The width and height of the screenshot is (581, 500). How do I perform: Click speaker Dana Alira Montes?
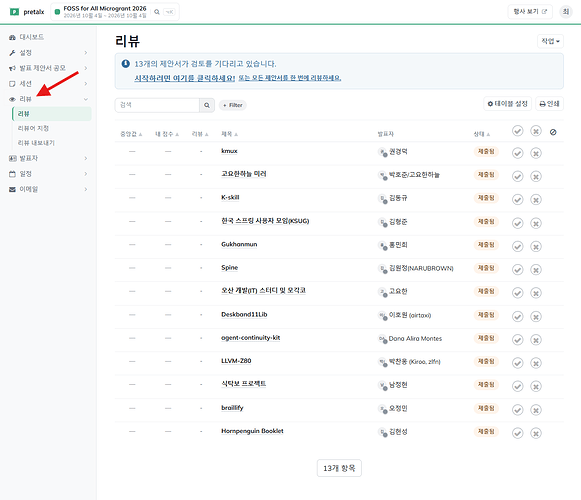(415, 338)
